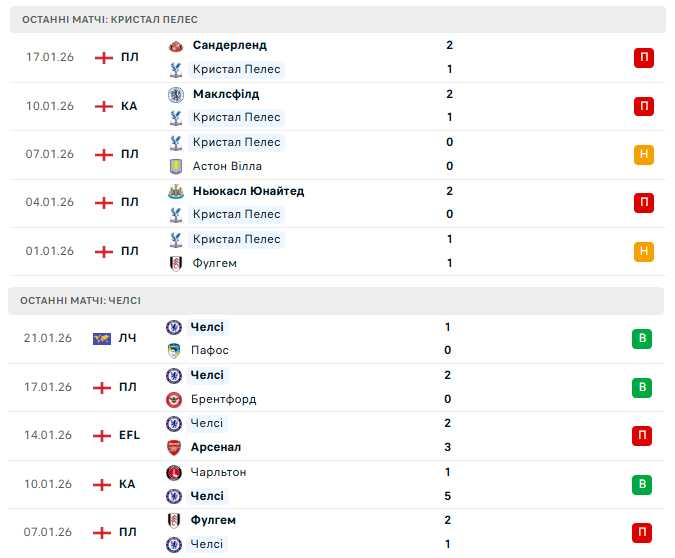Image resolution: width=675 pixels, height=558 pixels.
Task: Click the Sunderland club crest icon
Action: [176, 46]
